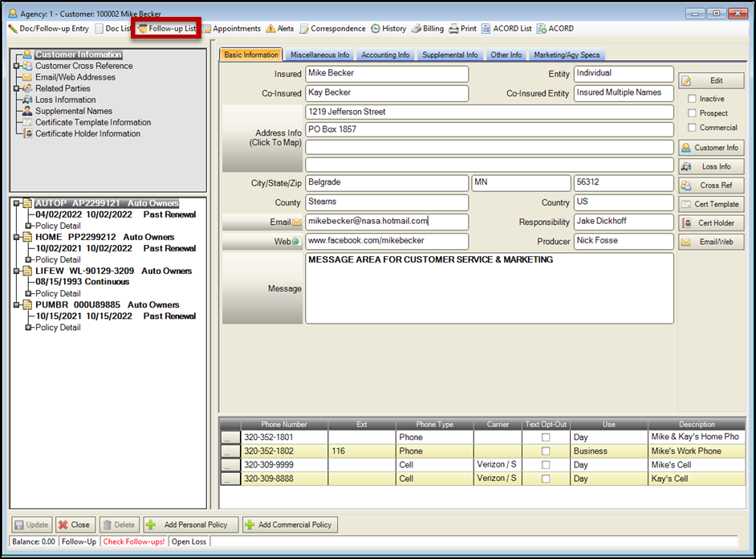The height and width of the screenshot is (559, 756).
Task: Open Correspondence toolbar icon
Action: pos(304,29)
